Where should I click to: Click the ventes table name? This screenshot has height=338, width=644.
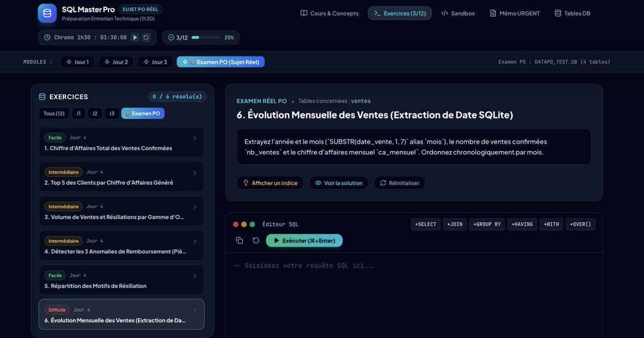pos(361,101)
